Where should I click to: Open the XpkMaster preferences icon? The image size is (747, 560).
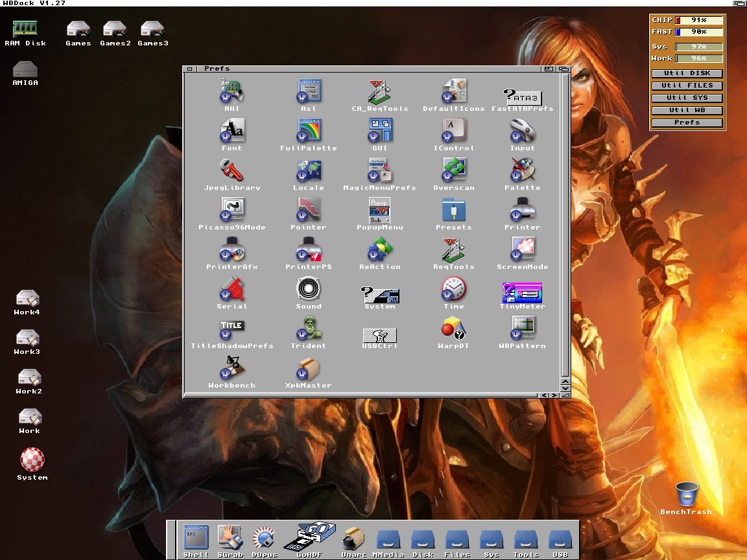point(309,368)
